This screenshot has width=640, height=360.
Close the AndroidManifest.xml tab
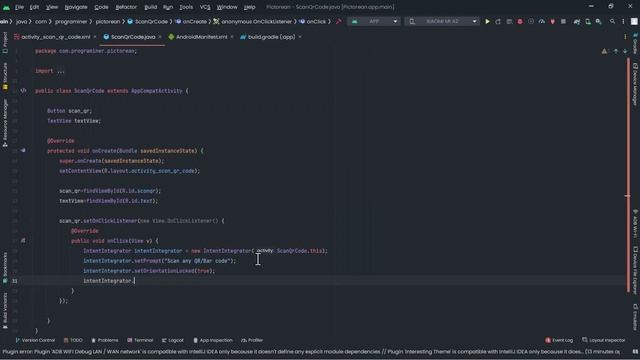coord(232,37)
